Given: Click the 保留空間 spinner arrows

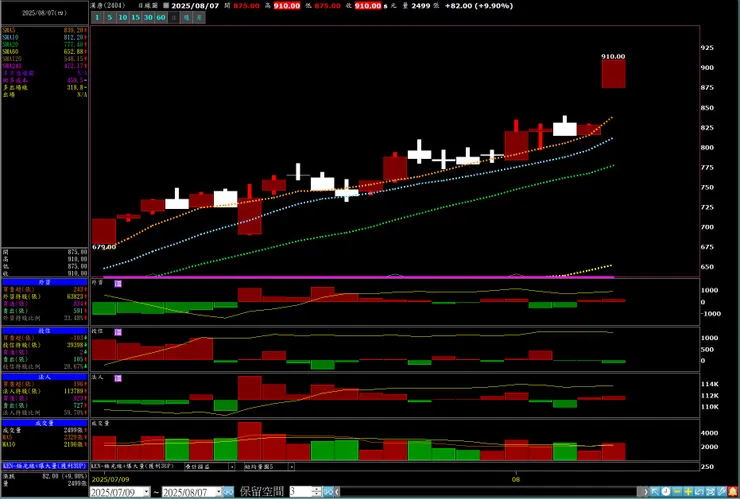Looking at the screenshot, I should [x=317, y=492].
